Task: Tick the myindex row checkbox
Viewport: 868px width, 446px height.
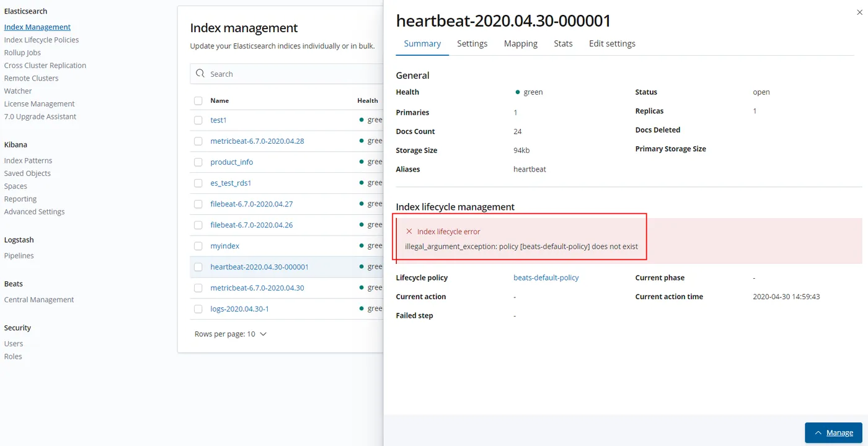Action: point(198,246)
